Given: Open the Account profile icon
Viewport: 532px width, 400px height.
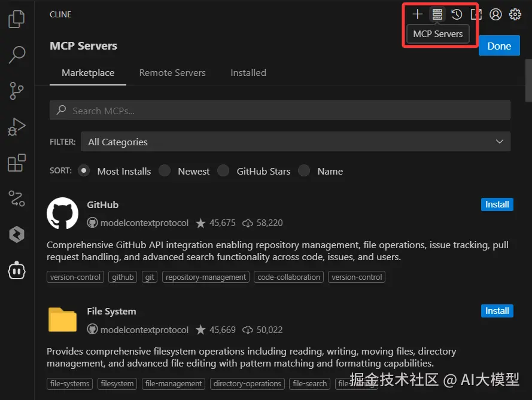Looking at the screenshot, I should pos(495,14).
